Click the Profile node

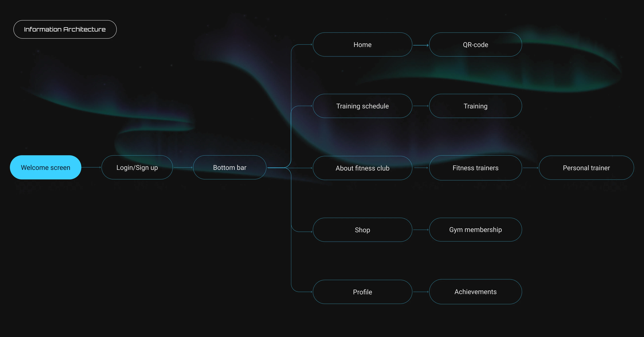point(362,292)
